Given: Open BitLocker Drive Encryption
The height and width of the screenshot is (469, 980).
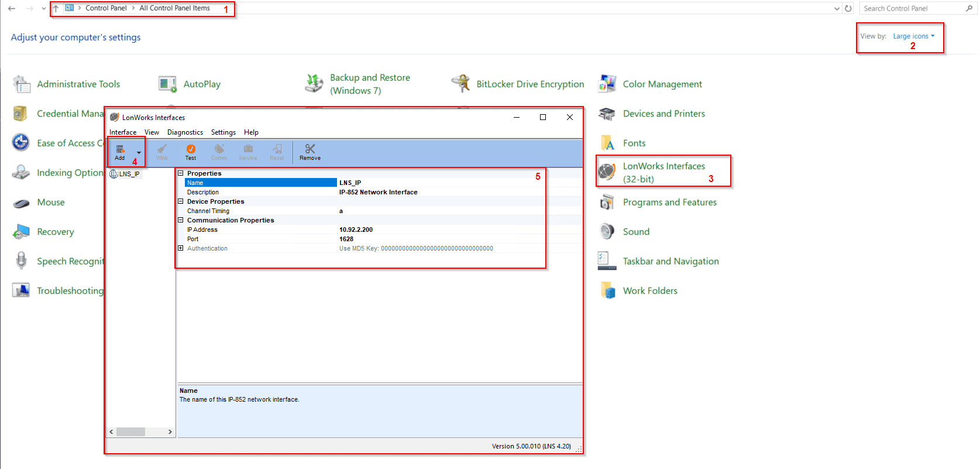Looking at the screenshot, I should coord(529,84).
